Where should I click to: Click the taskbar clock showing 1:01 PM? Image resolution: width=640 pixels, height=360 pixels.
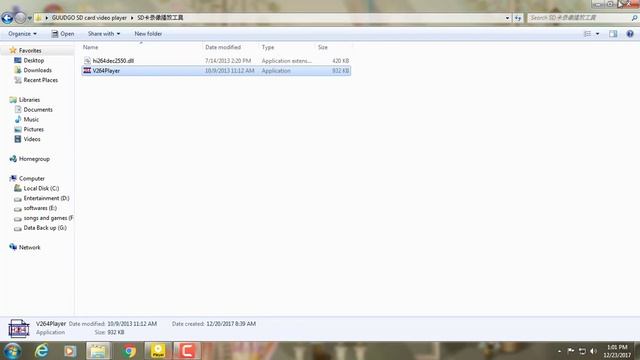[x=617, y=351]
